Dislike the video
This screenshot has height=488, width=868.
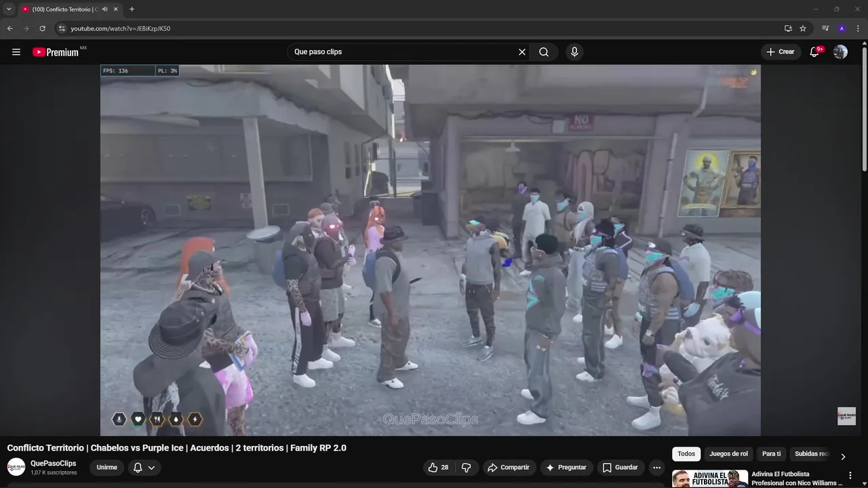(466, 467)
